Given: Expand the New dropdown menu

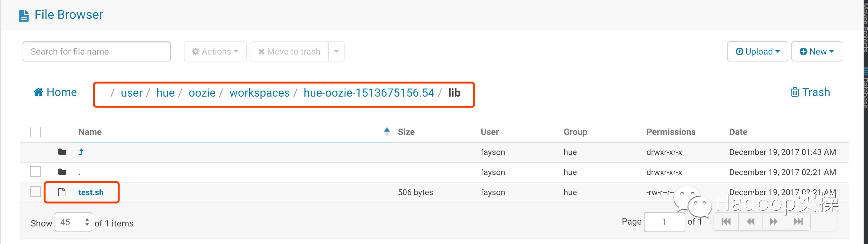Looking at the screenshot, I should 816,51.
